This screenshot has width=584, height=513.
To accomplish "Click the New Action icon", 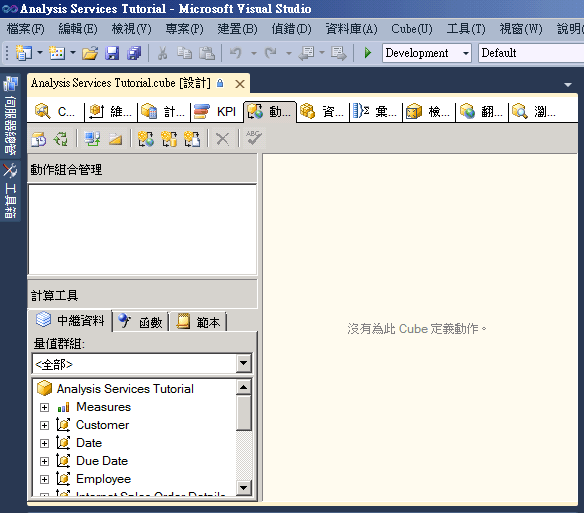I will coord(146,139).
